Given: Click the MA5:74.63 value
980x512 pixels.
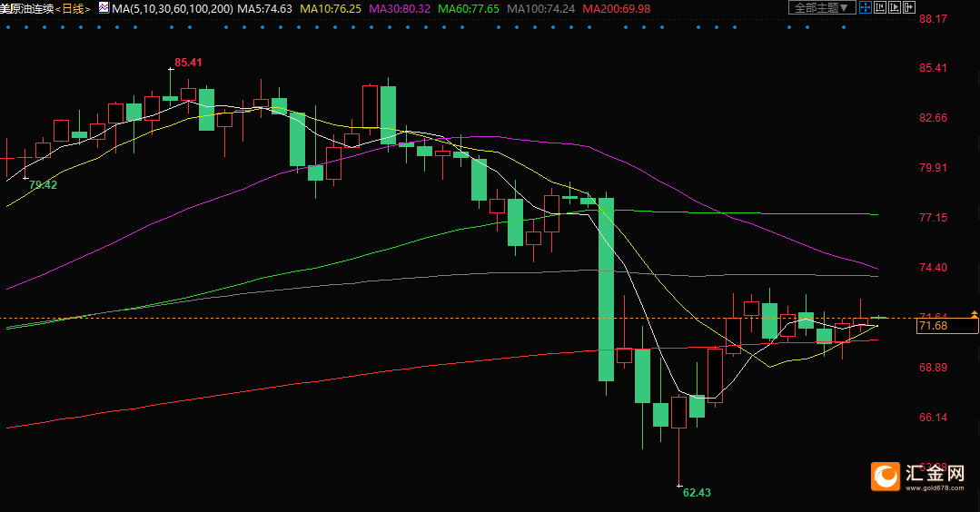Looking at the screenshot, I should (264, 9).
